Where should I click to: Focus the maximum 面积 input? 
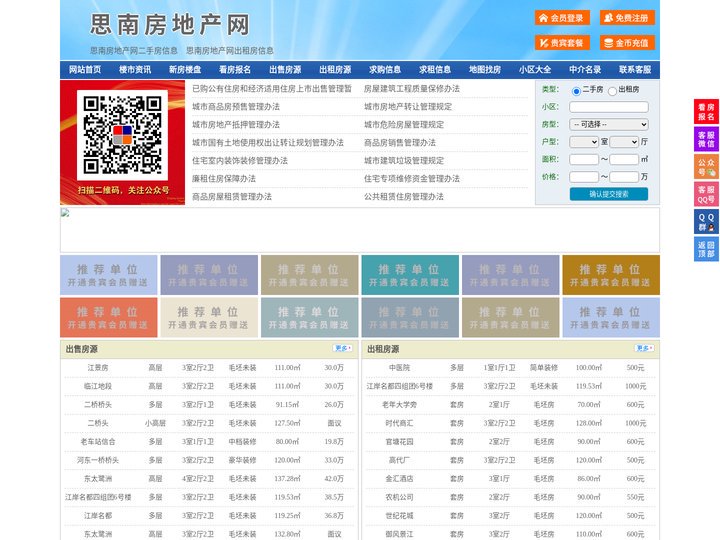click(624, 159)
